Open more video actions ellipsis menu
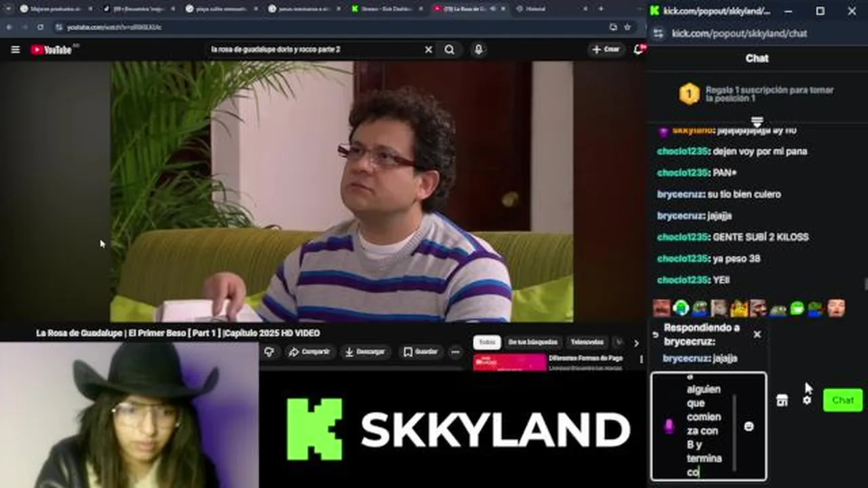This screenshot has width=868, height=488. (455, 352)
